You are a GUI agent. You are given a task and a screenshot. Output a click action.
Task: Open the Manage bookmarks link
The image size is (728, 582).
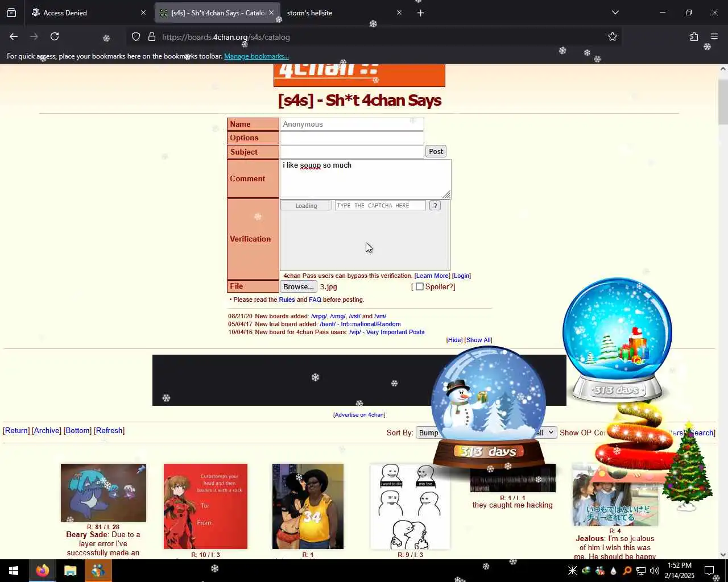[257, 56]
